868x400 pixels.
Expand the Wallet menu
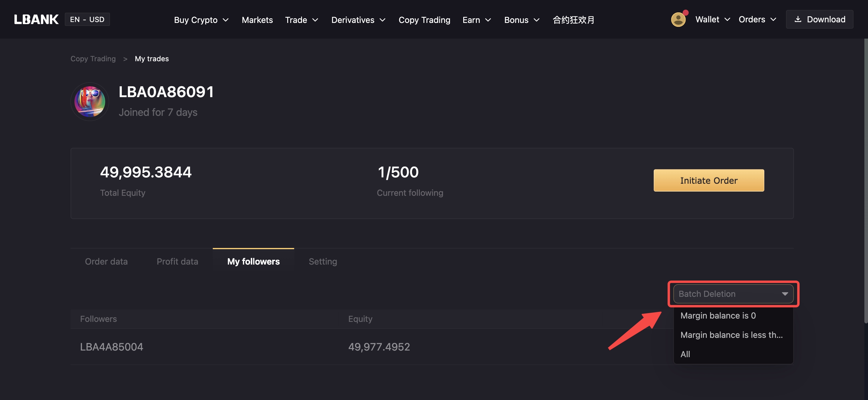pos(713,20)
